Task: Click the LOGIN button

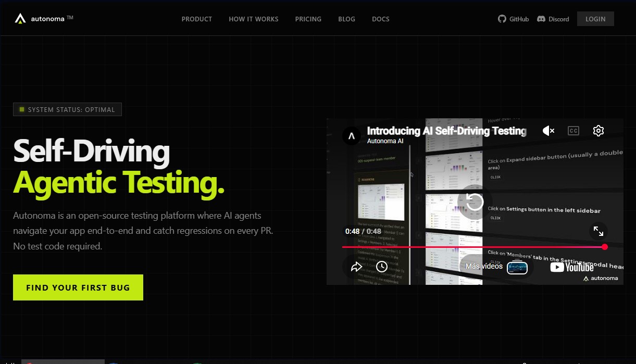Action: 595,18
